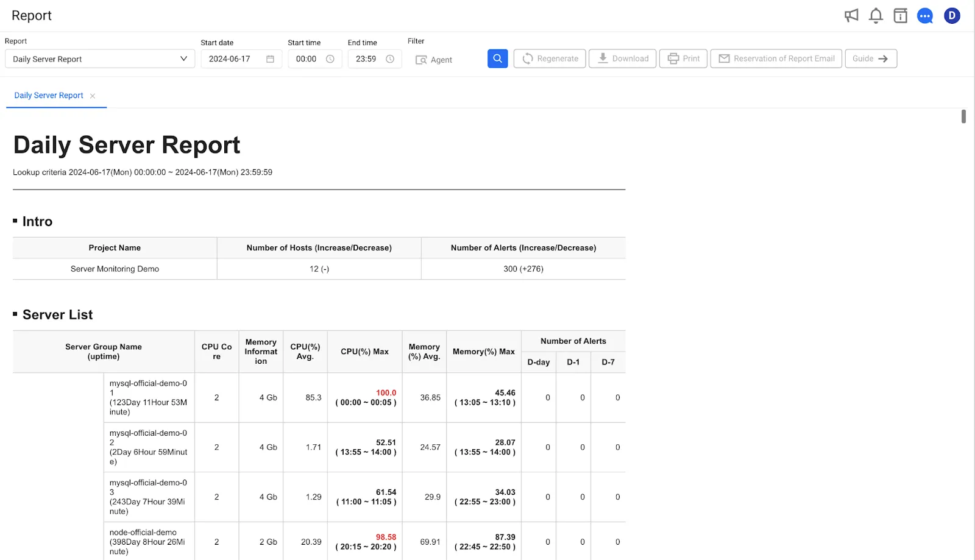
Task: Open Reservation of Report Email
Action: point(776,58)
